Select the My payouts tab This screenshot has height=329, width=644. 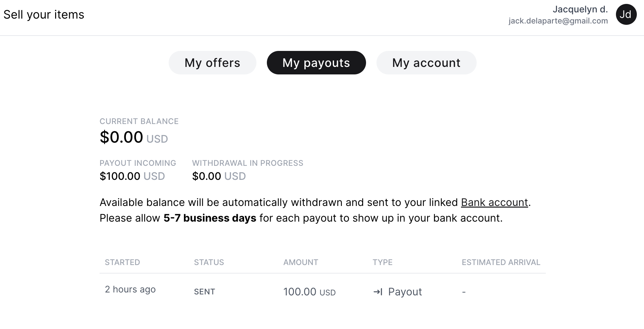316,63
